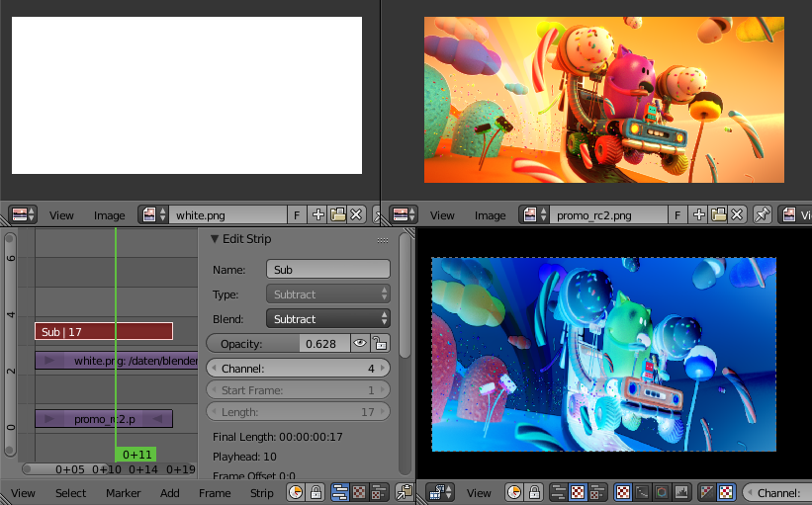Toggle the lock icon in preview header
The height and width of the screenshot is (505, 812).
(x=534, y=492)
